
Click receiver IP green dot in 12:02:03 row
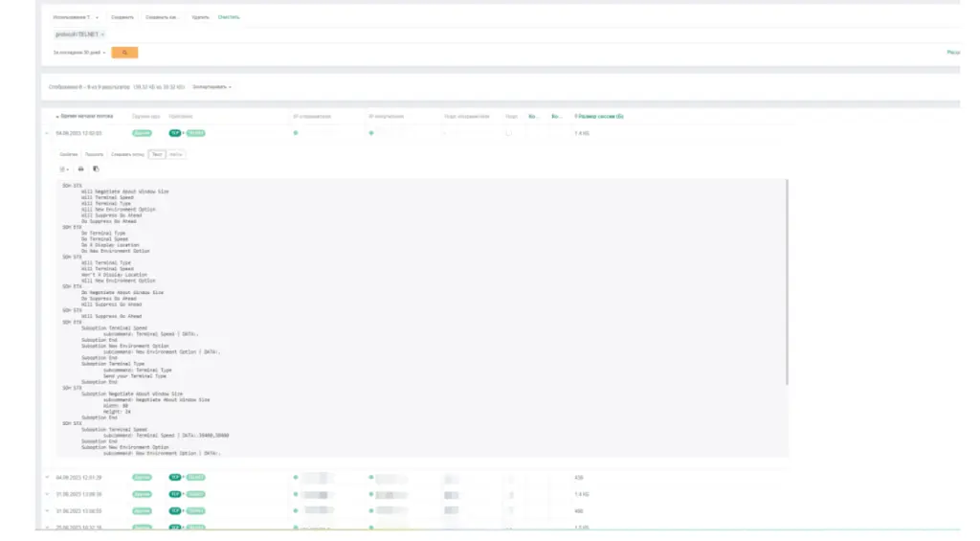point(371,133)
